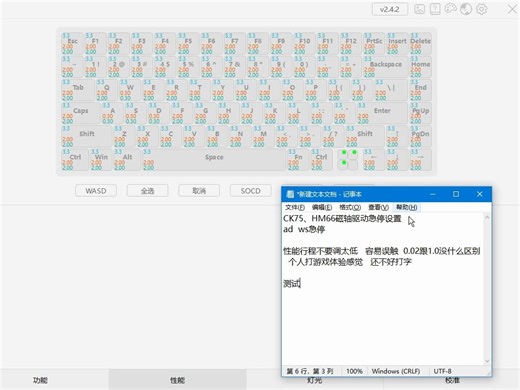Viewport: 520px width, 390px height.
Task: Click 'Windows (CRLF)' in Notepad status bar
Action: pyautogui.click(x=396, y=371)
